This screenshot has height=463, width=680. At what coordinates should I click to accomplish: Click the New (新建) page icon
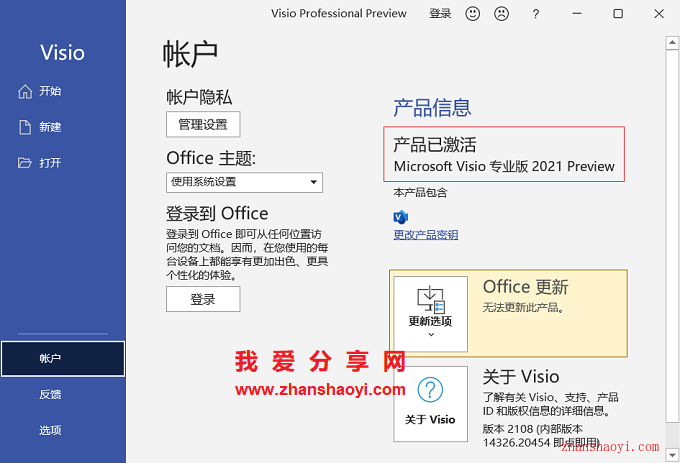tap(25, 127)
